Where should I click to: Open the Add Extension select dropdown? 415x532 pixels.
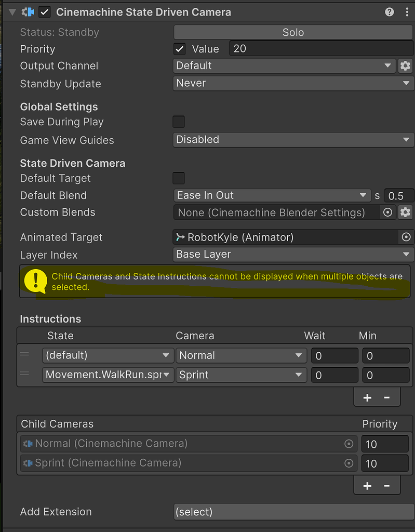coord(293,512)
